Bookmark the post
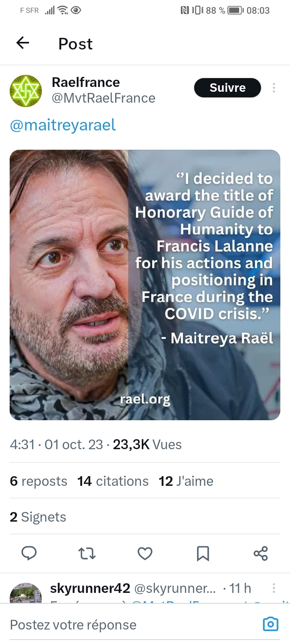290x644 pixels. click(203, 553)
